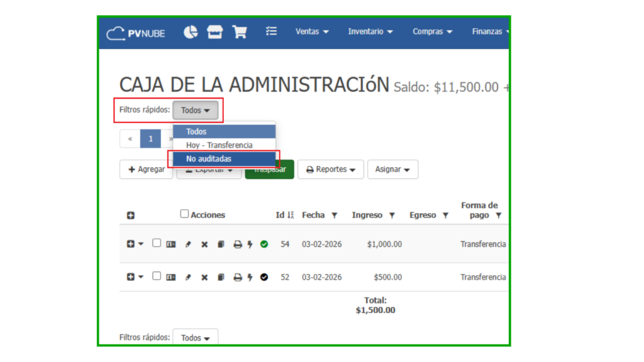The image size is (644, 362).
Task: Open the shopping cart icon
Action: (240, 32)
